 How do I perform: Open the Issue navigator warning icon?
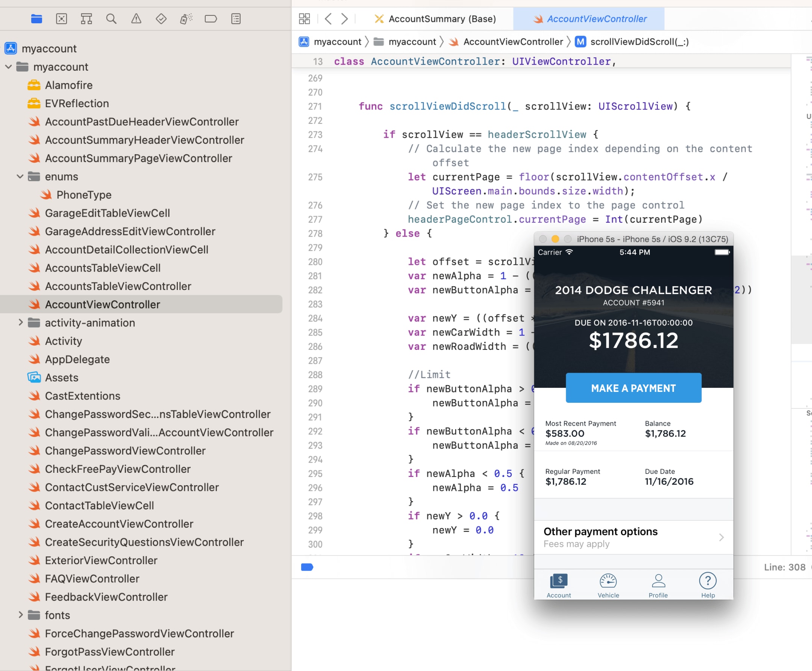(136, 18)
